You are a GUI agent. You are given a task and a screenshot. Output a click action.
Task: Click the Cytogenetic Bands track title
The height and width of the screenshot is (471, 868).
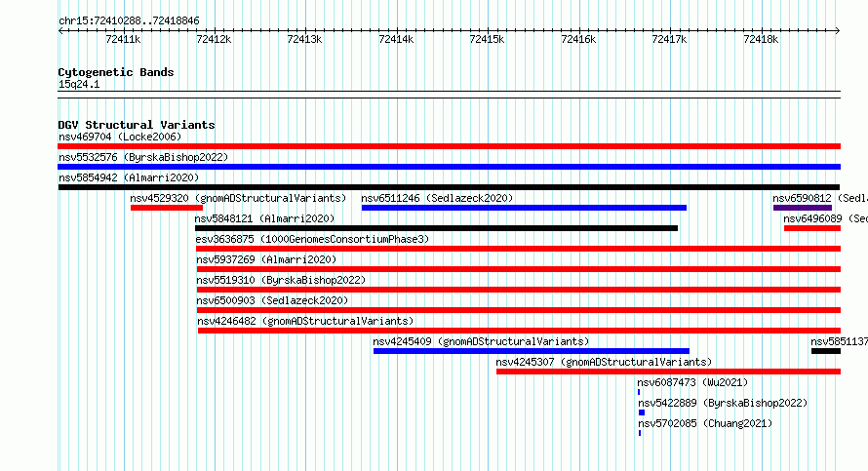[x=116, y=72]
